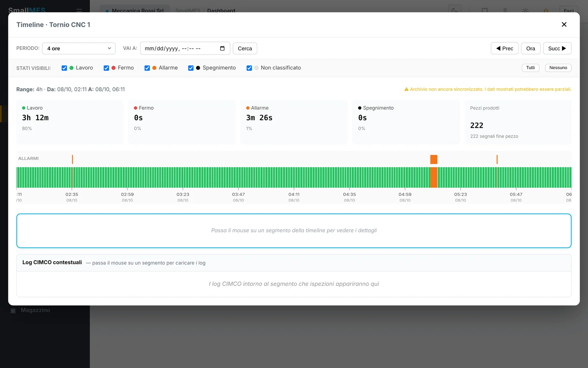Click the black Spegnimento dot in visible states
This screenshot has width=588, height=368.
[198, 68]
